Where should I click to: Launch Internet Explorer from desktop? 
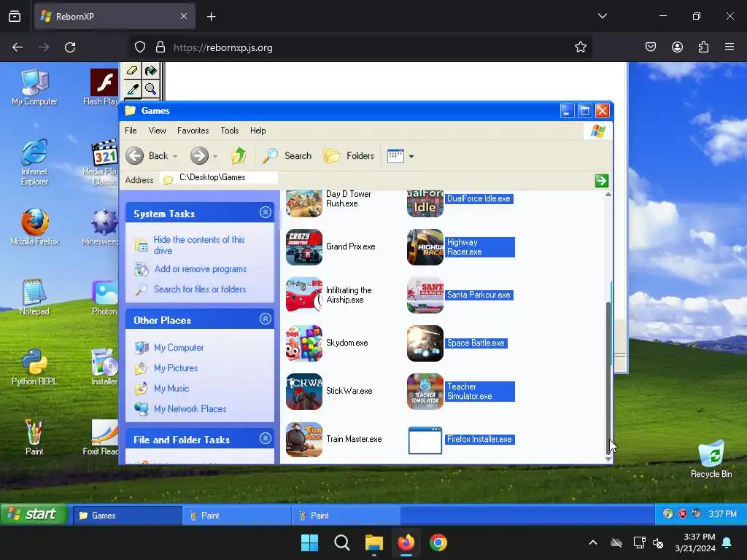point(34,162)
